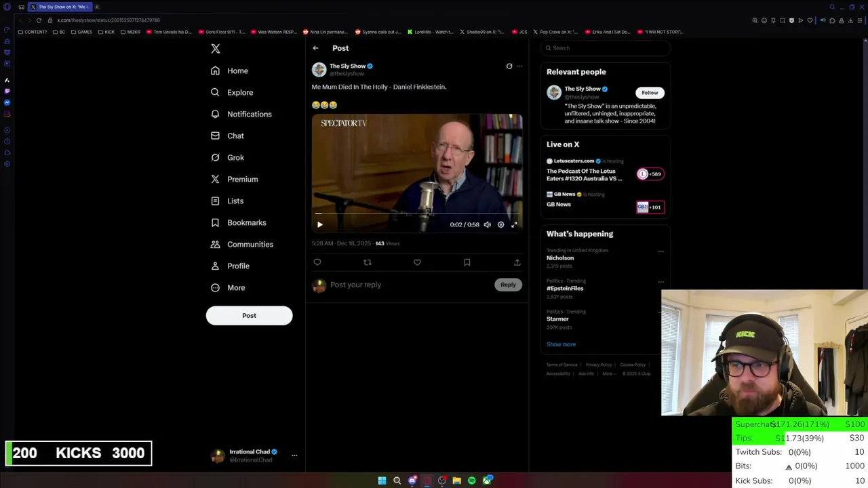Screen dimensions: 868x488
Task: Click the gray Reply button
Action: pyautogui.click(x=508, y=285)
